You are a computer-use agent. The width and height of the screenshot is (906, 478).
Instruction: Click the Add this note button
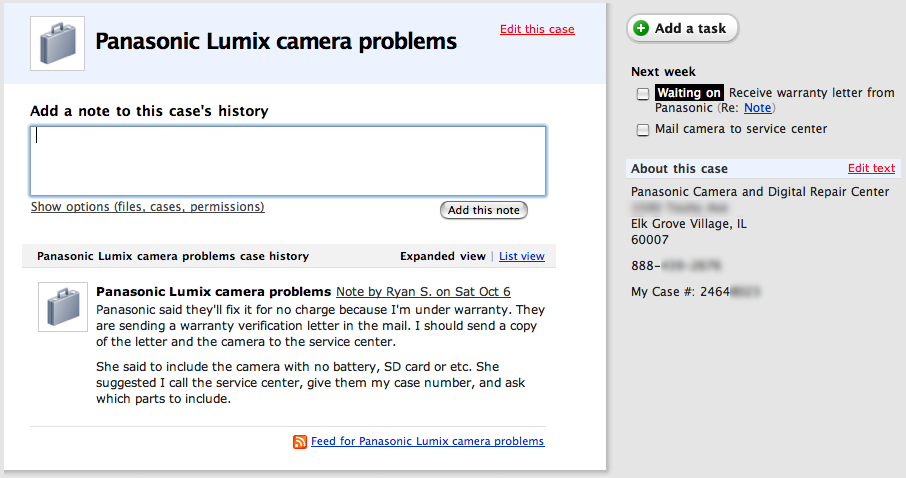point(484,210)
